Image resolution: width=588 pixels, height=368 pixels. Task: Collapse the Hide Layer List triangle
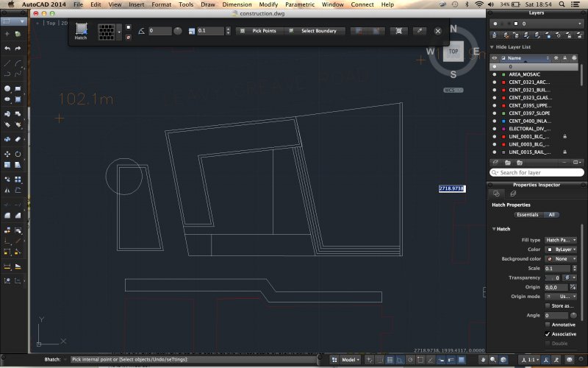[492, 47]
